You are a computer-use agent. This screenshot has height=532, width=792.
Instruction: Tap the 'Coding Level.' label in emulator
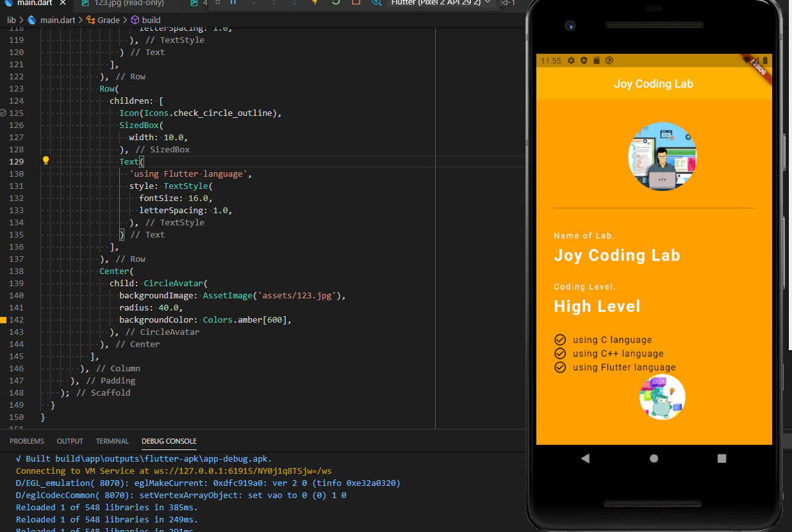point(585,287)
